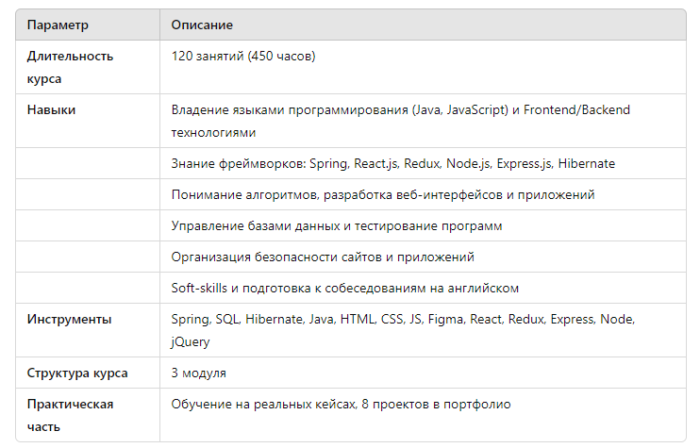Select the "Длительность курса" cell

(70, 66)
